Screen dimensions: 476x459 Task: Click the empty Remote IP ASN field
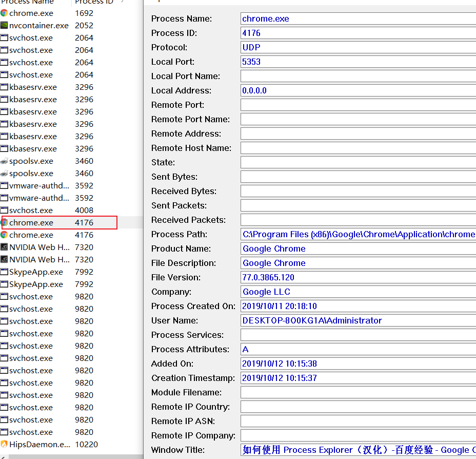(358, 422)
